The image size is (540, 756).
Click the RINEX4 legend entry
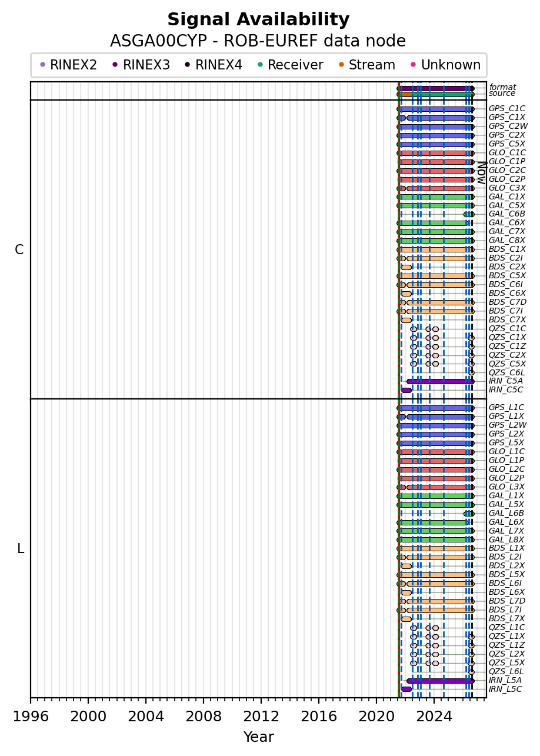tap(213, 65)
